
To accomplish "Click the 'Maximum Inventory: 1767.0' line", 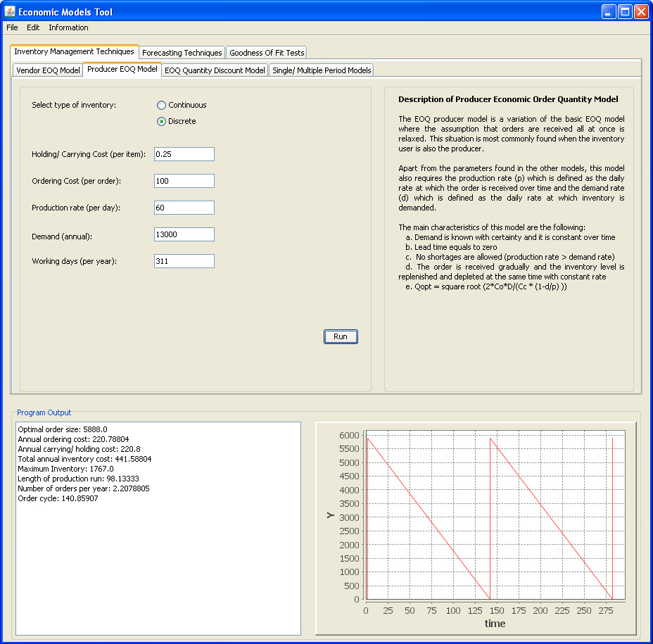I will coord(66,469).
